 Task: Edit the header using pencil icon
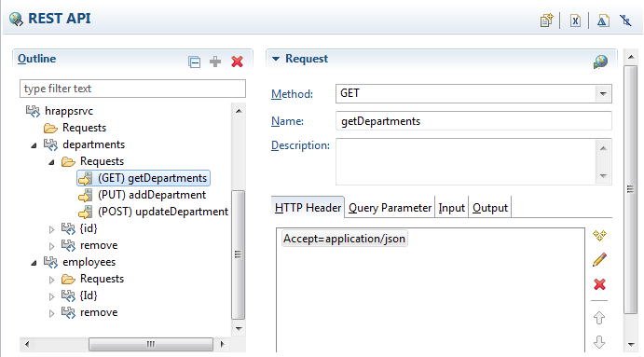click(599, 260)
